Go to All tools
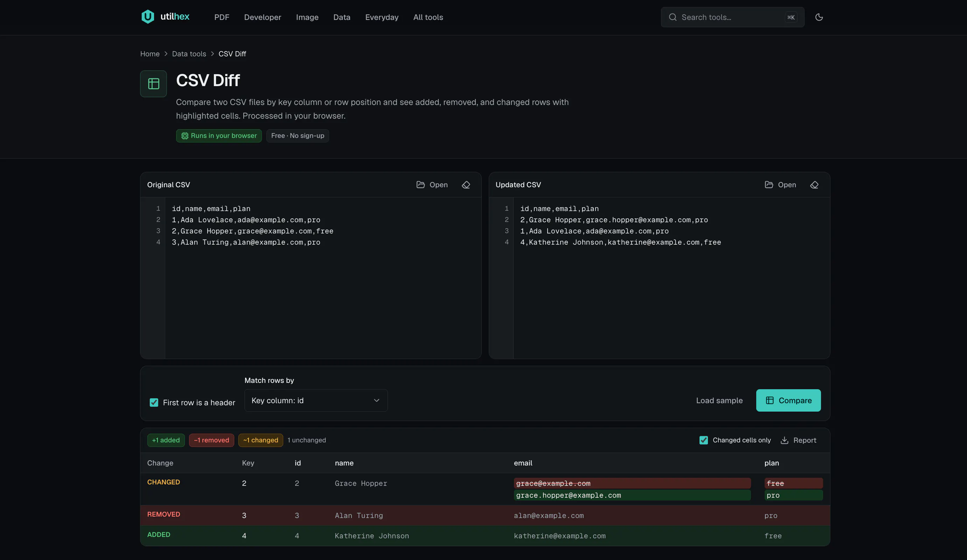Viewport: 967px width, 560px height. tap(428, 17)
